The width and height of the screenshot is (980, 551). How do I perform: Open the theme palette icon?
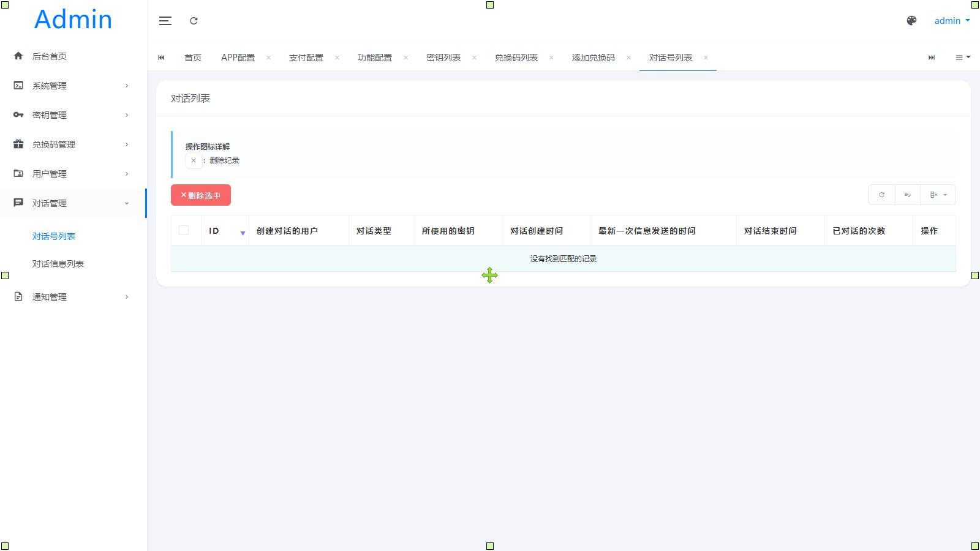coord(911,21)
